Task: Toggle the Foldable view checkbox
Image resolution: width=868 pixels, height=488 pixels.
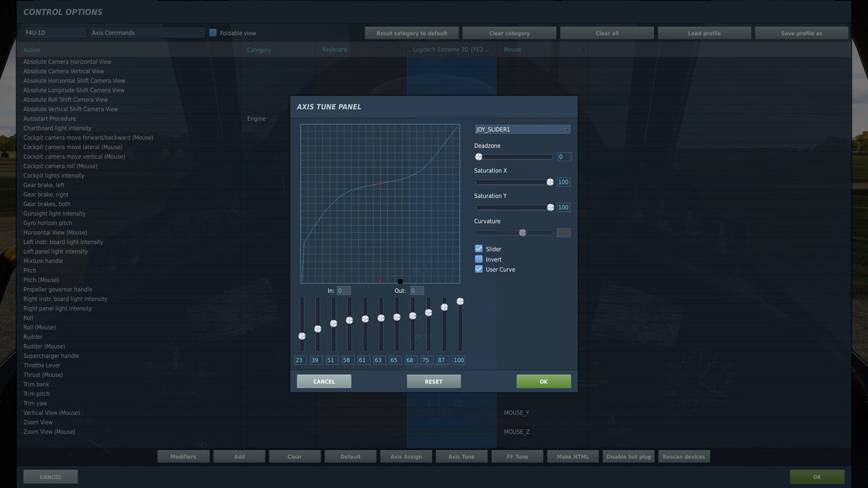Action: [213, 33]
